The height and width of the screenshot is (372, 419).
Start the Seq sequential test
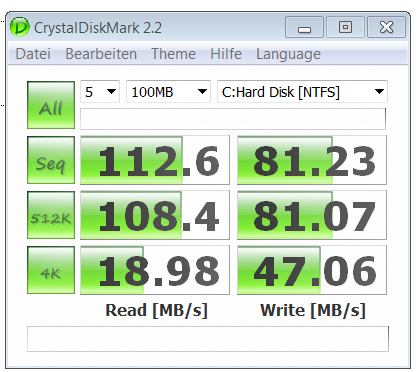pos(51,160)
